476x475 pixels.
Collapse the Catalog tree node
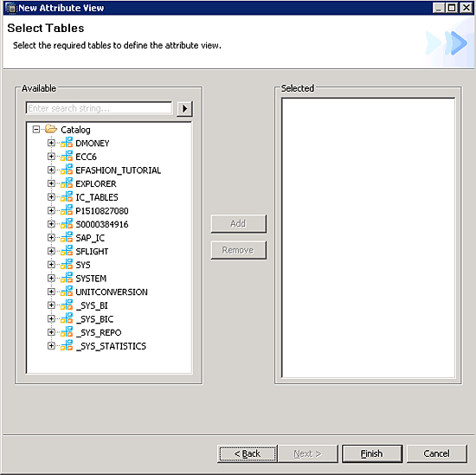pos(35,130)
